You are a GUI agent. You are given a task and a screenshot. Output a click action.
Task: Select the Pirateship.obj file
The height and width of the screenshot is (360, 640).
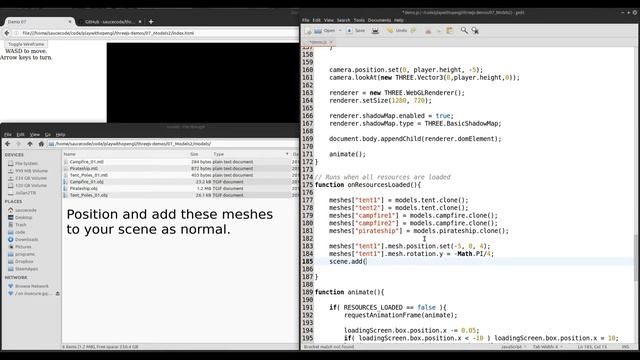(84, 189)
